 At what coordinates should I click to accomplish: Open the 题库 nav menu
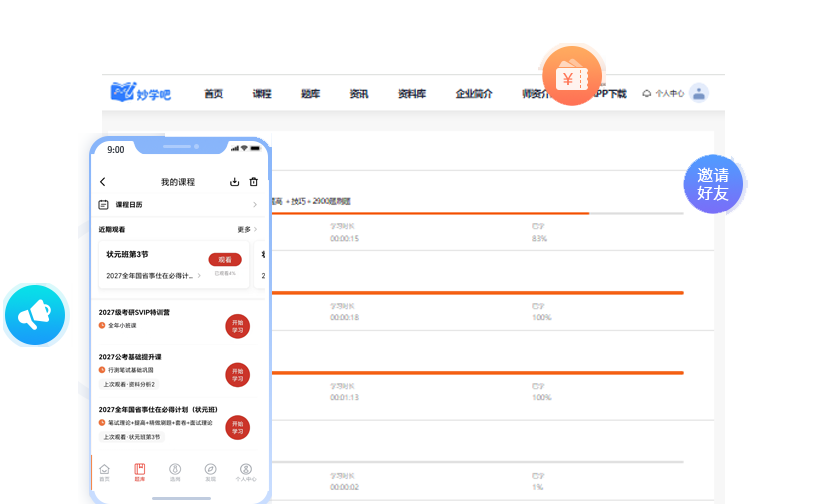(310, 94)
